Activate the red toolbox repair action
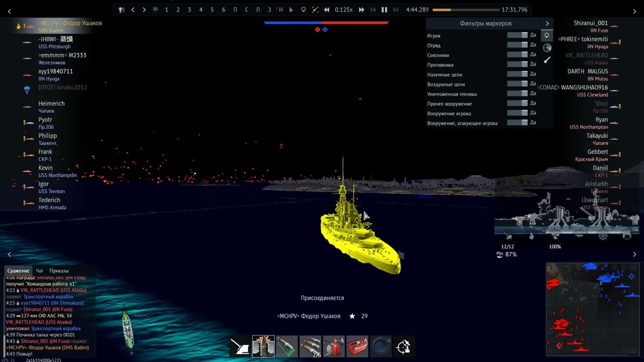Image resolution: width=644 pixels, height=362 pixels. pyautogui.click(x=357, y=346)
